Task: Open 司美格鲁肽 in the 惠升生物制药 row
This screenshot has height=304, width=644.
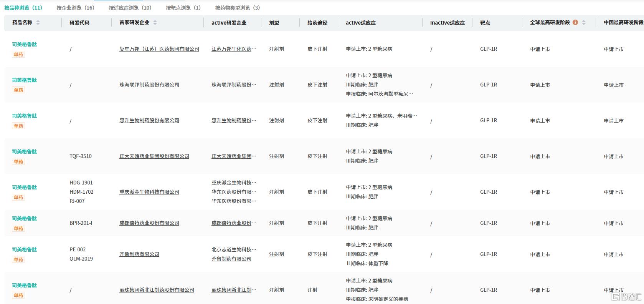Action: click(25, 116)
